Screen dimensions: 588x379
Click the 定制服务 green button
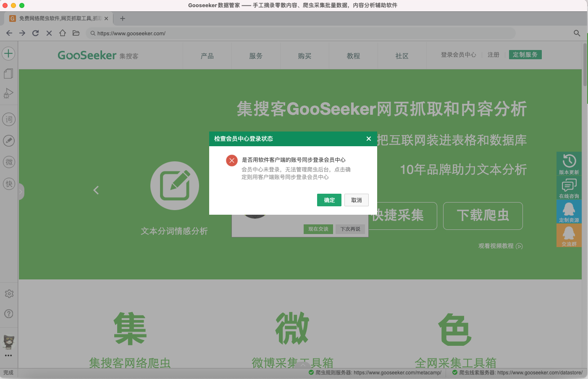pyautogui.click(x=525, y=55)
